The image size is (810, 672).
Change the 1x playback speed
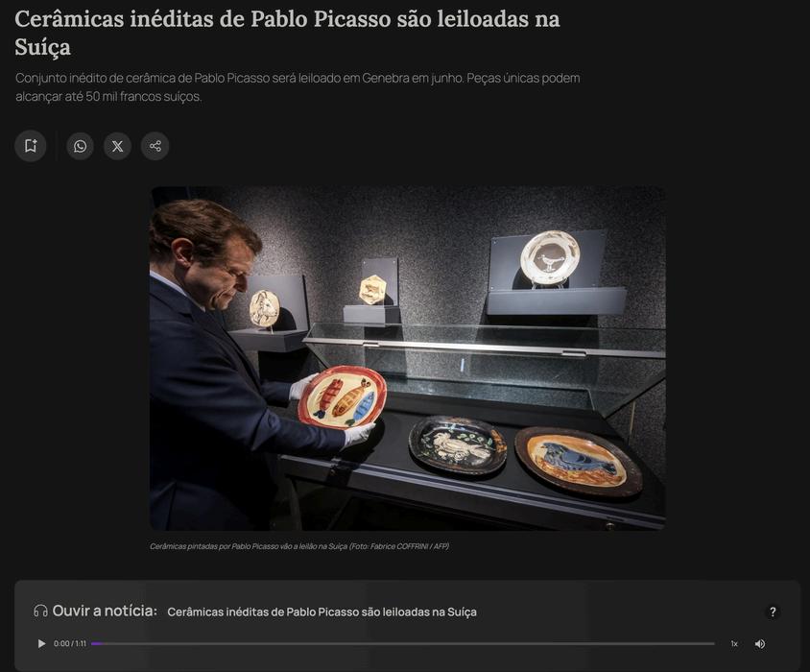[734, 643]
